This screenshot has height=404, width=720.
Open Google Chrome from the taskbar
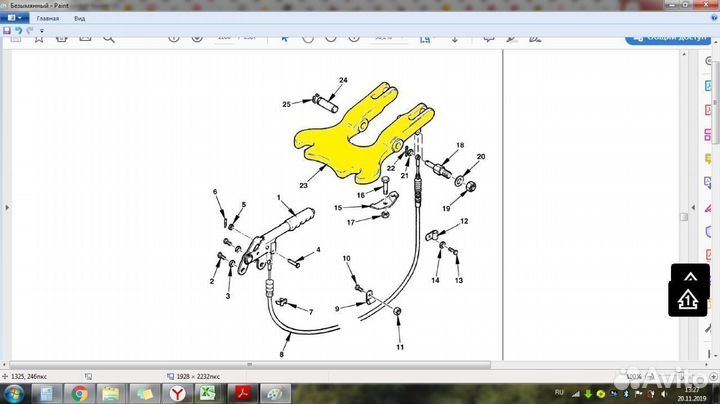[79, 393]
